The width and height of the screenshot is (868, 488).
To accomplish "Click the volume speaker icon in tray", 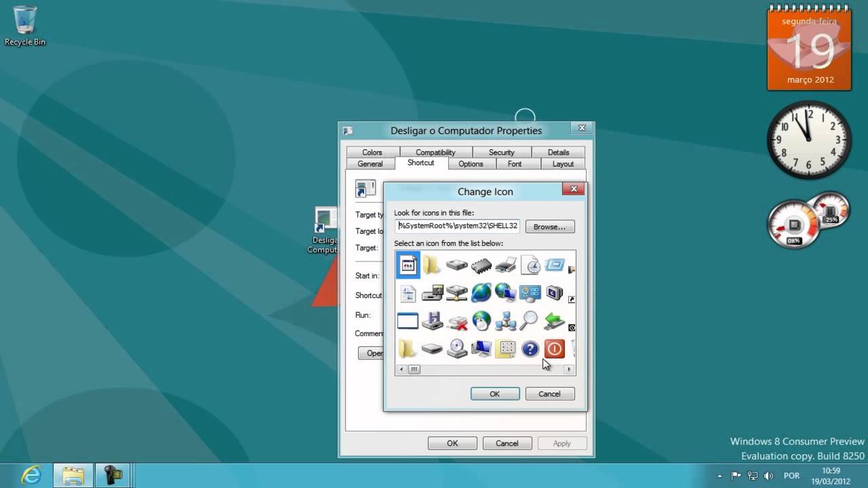I will (x=768, y=476).
